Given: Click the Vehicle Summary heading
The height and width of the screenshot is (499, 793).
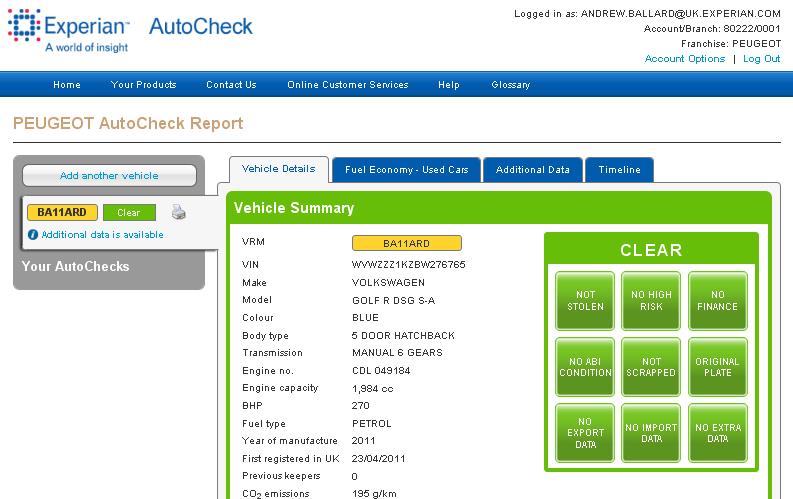Looking at the screenshot, I should [294, 208].
